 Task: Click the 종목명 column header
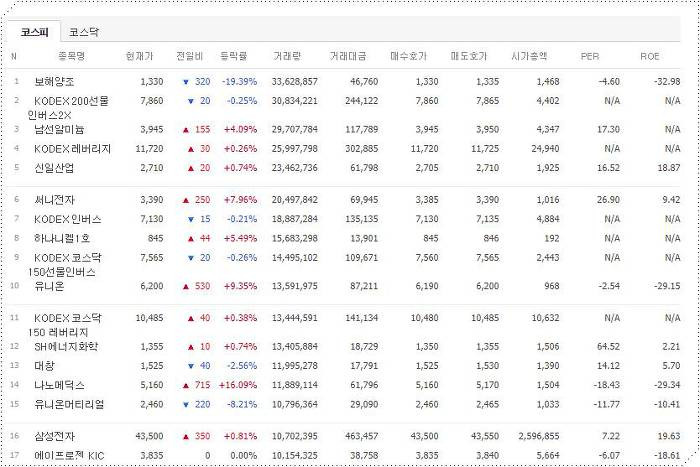click(x=71, y=56)
